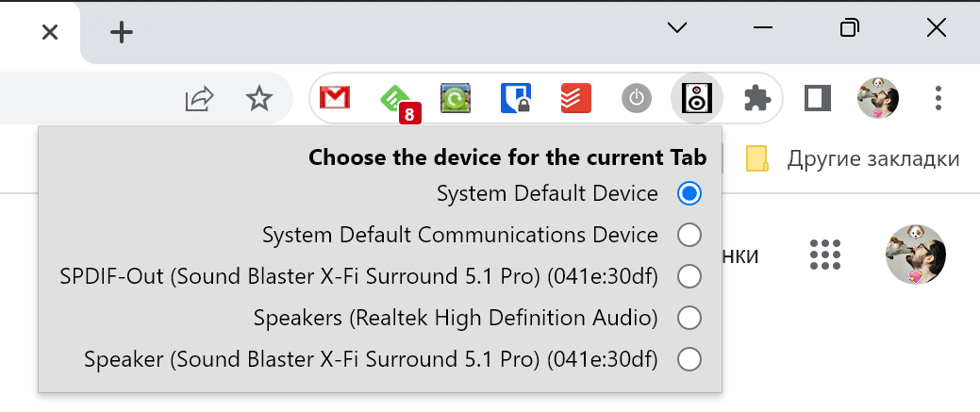Expand the tab search chevron
The width and height of the screenshot is (980, 412).
(x=676, y=28)
